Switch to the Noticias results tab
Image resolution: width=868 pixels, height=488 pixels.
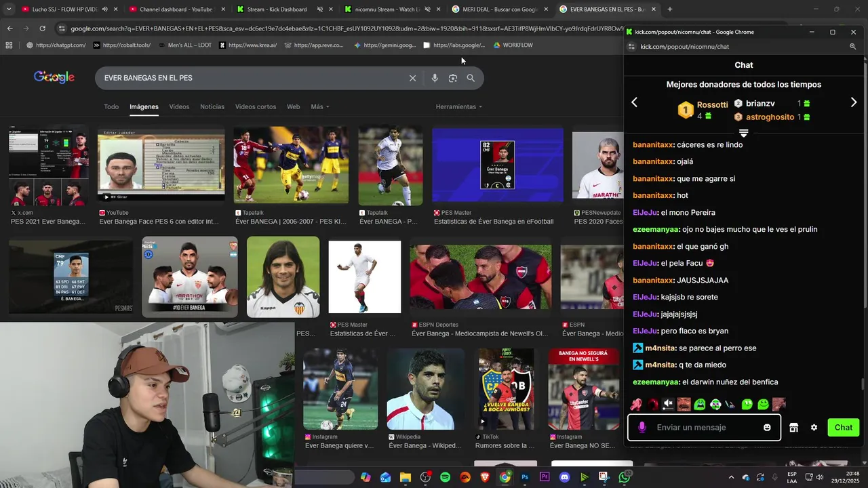[x=212, y=107]
